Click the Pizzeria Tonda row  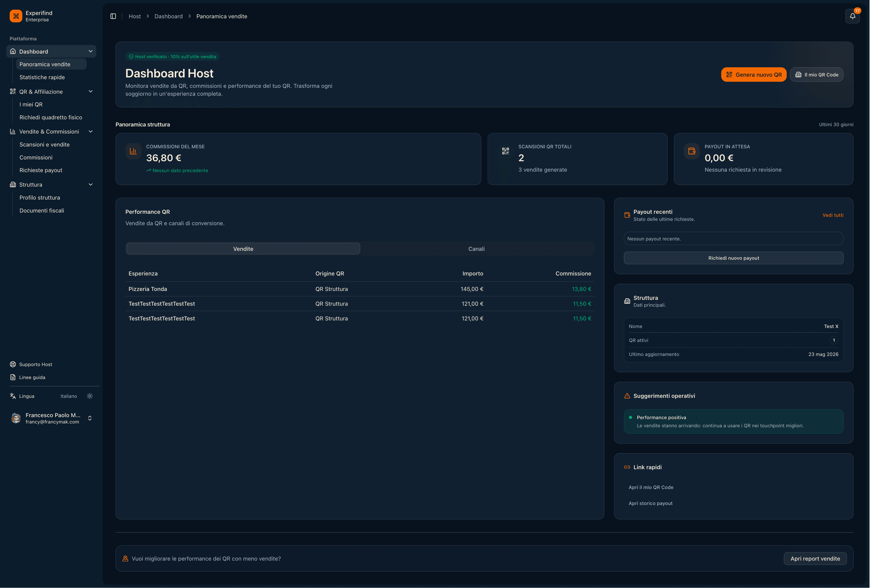click(360, 289)
